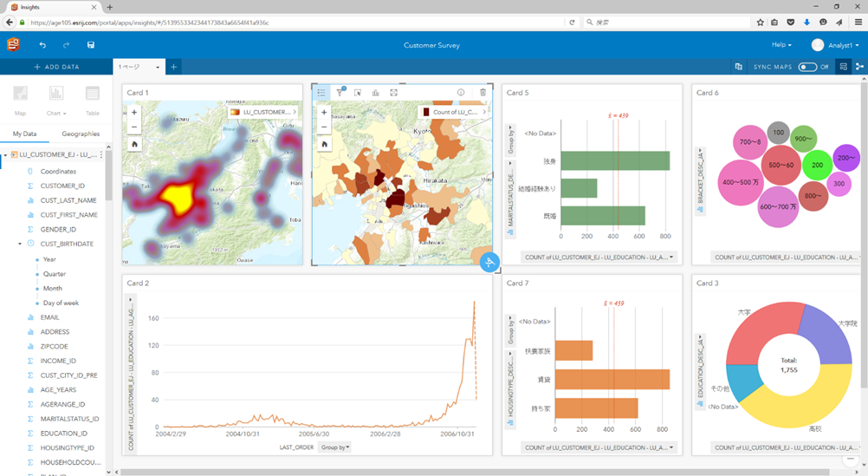Delete the selected card with trash icon
This screenshot has height=476, width=868.
[483, 93]
